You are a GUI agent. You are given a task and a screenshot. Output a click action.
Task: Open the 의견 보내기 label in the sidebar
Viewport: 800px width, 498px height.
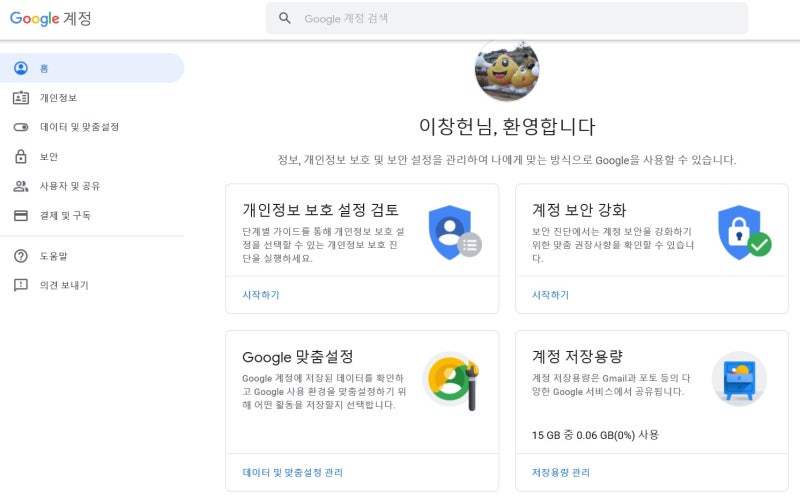point(64,285)
